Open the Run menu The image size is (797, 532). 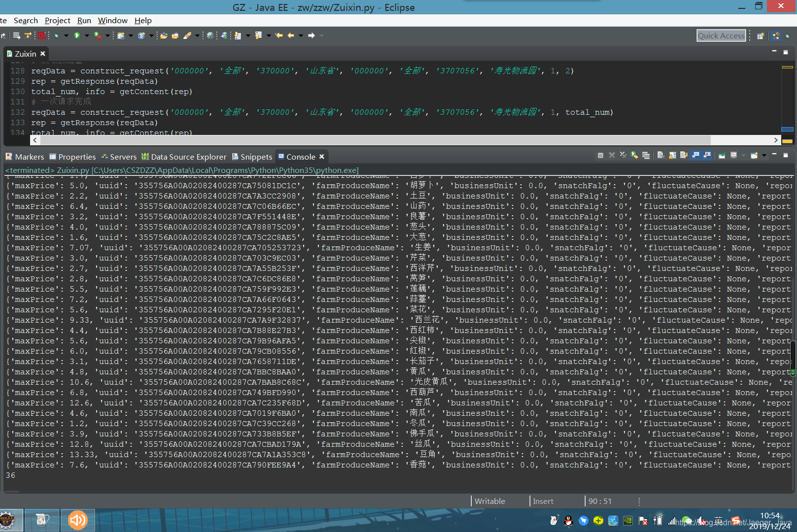pyautogui.click(x=84, y=20)
